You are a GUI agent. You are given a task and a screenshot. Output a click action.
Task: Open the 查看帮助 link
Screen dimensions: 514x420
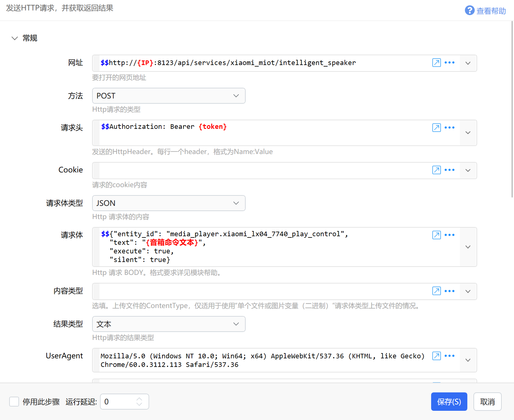coord(491,11)
